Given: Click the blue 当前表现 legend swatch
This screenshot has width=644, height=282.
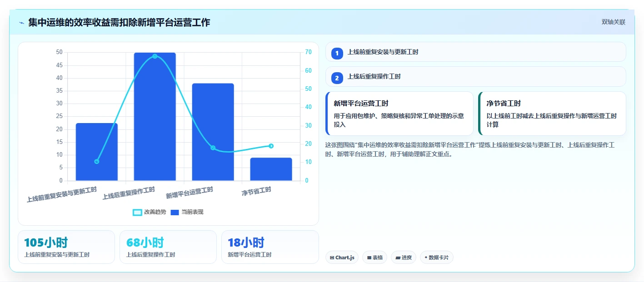Looking at the screenshot, I should pos(175,212).
